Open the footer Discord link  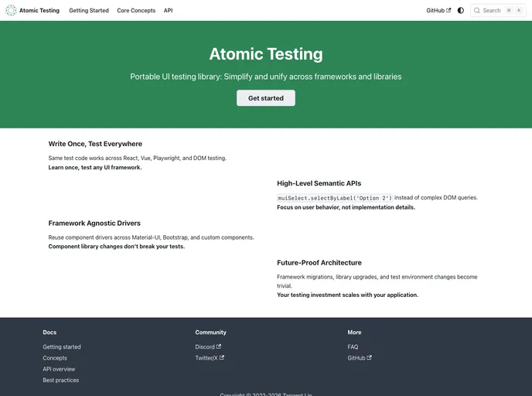[208, 346]
